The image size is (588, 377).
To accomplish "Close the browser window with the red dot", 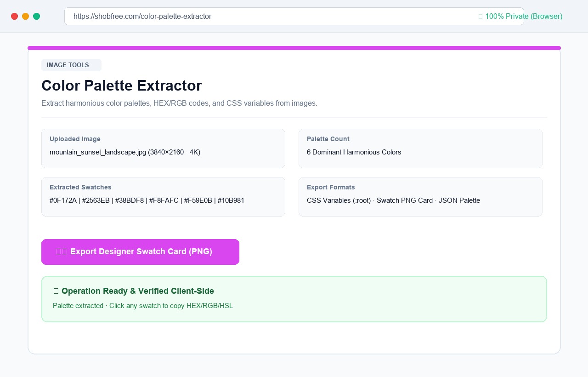I will pyautogui.click(x=14, y=17).
